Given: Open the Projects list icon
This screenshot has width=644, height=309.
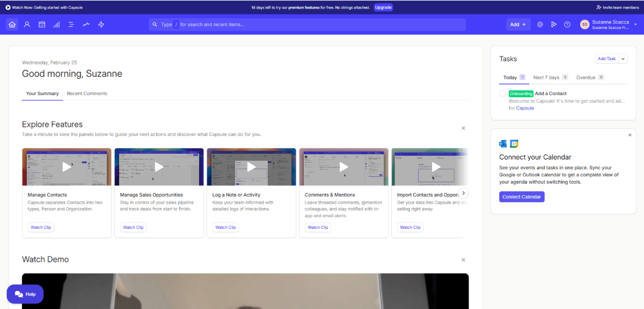Looking at the screenshot, I should tap(71, 24).
